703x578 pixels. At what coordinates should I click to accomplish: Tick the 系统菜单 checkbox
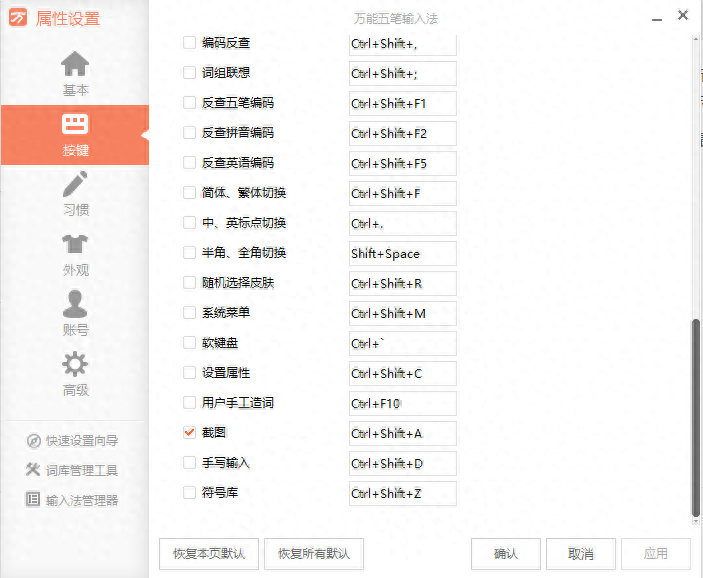click(189, 313)
